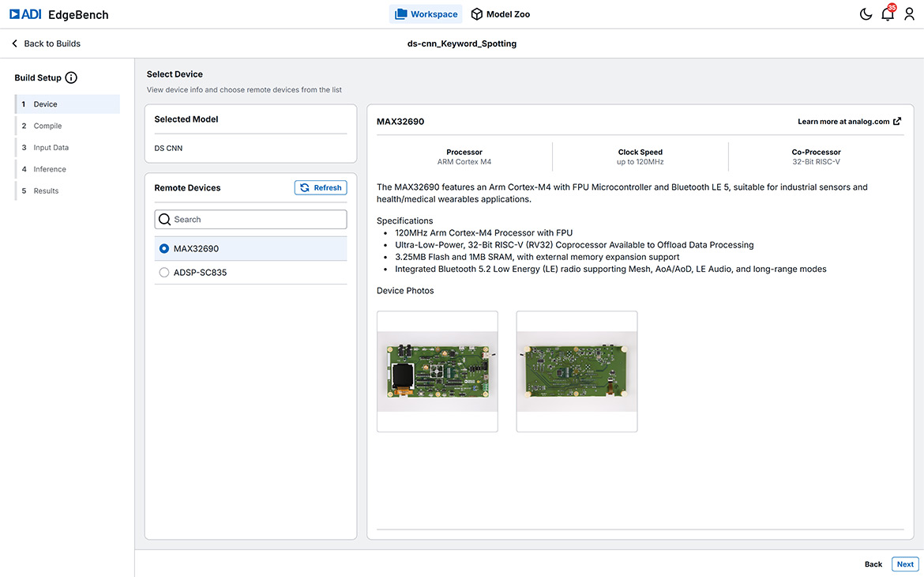The width and height of the screenshot is (924, 577).
Task: Open the user profile icon
Action: (909, 14)
